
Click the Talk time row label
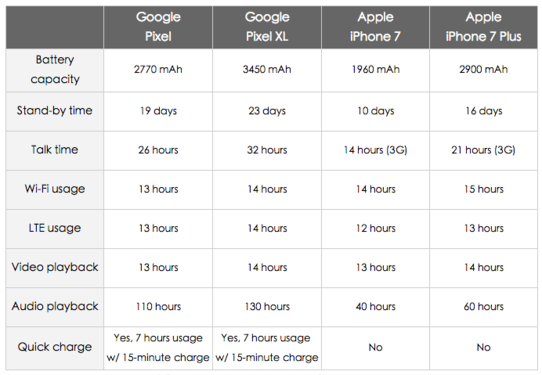tap(55, 150)
